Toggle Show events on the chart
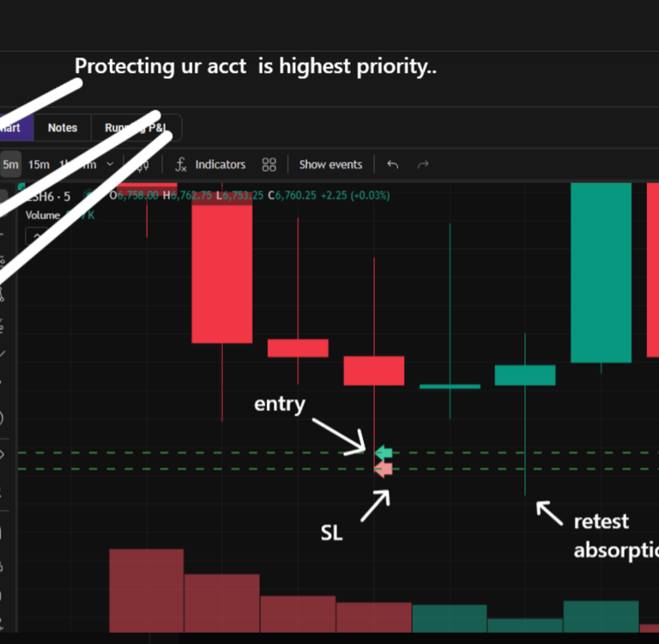Viewport: 659px width, 644px height. click(330, 165)
